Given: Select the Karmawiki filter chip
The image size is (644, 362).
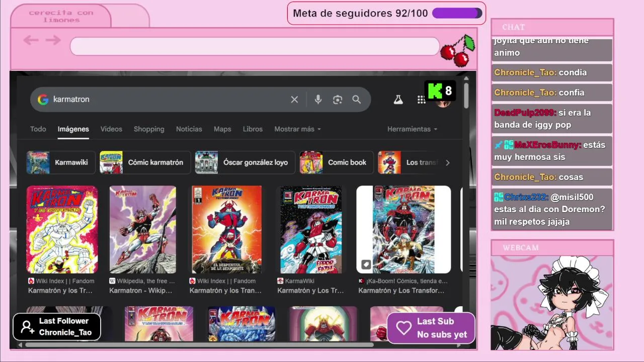Looking at the screenshot, I should pos(61,162).
